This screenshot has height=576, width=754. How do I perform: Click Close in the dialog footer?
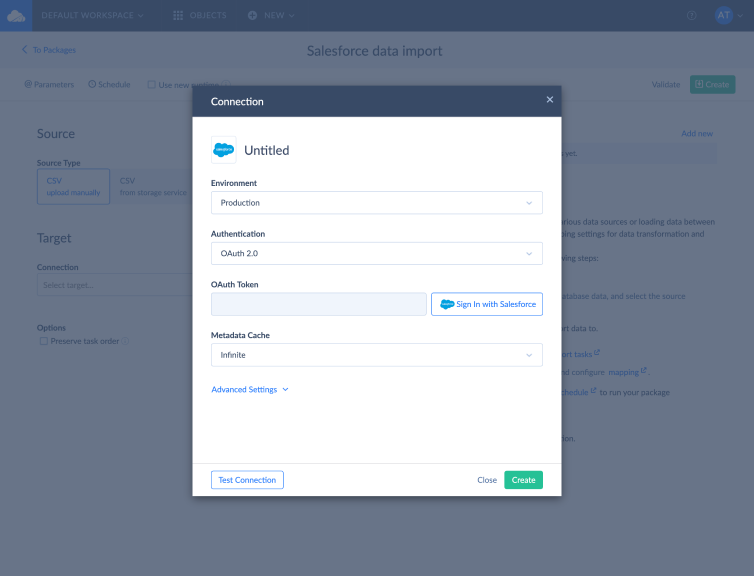(x=487, y=480)
